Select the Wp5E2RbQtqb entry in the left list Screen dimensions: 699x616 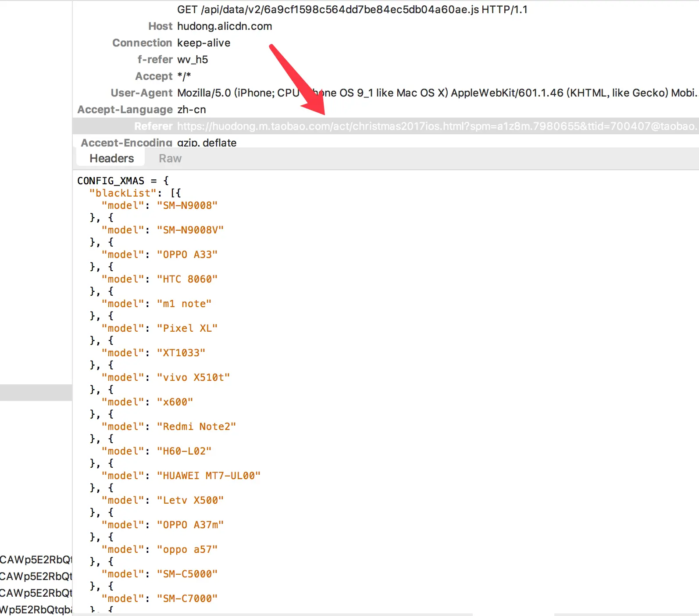(36, 609)
